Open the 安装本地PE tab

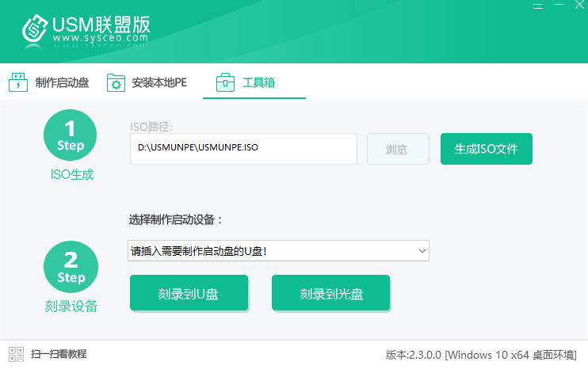[x=158, y=82]
